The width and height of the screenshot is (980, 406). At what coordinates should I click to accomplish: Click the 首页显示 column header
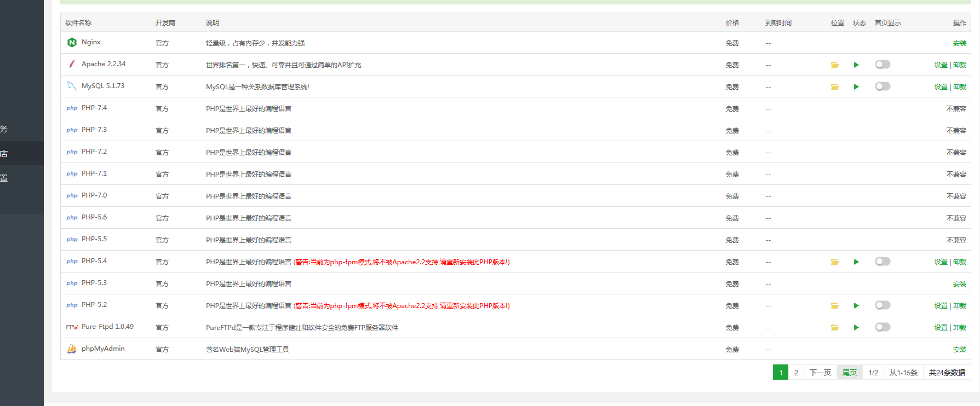[x=888, y=23]
